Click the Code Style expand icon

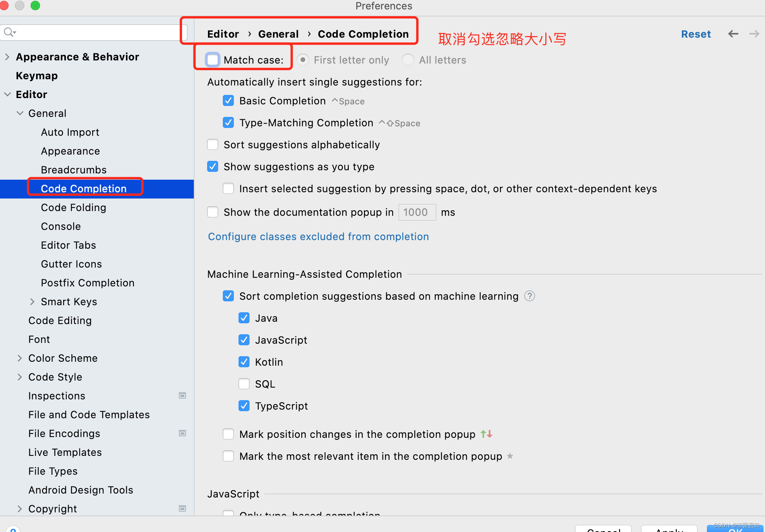(x=20, y=377)
